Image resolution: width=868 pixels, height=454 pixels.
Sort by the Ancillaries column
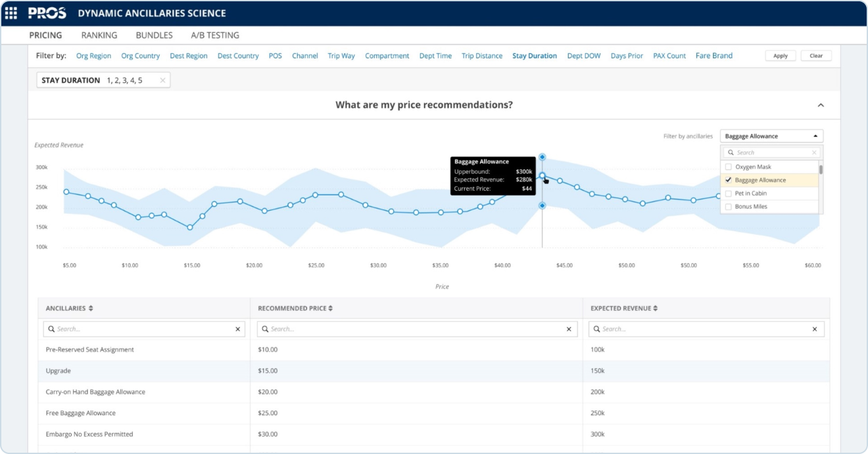pos(91,308)
